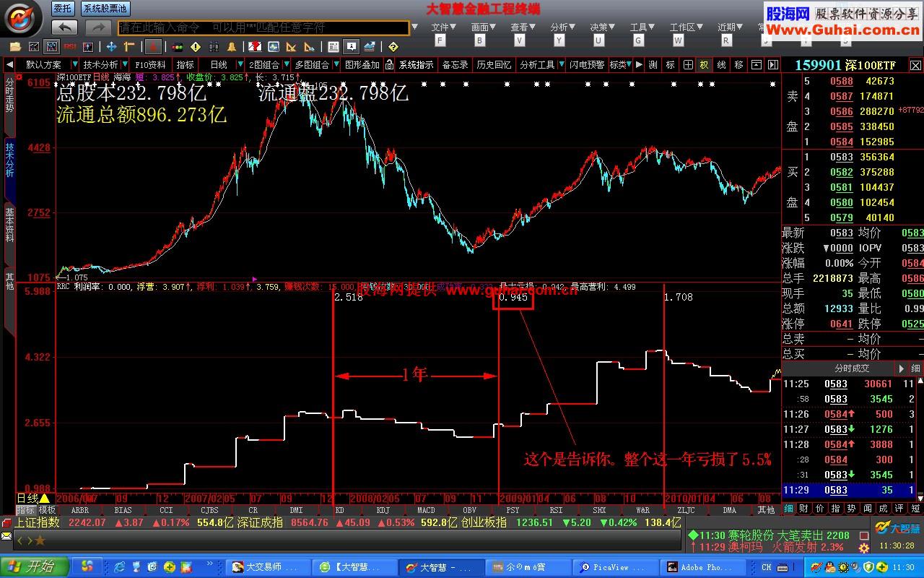Screen dimensions: 924x578
Task: Click the yellow exclamation diamond icon
Action: tap(196, 47)
